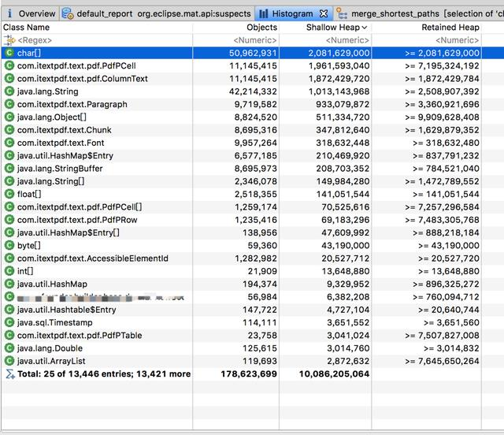Click the default_report database icon
Viewport: 504px width, 435px height.
(x=68, y=13)
